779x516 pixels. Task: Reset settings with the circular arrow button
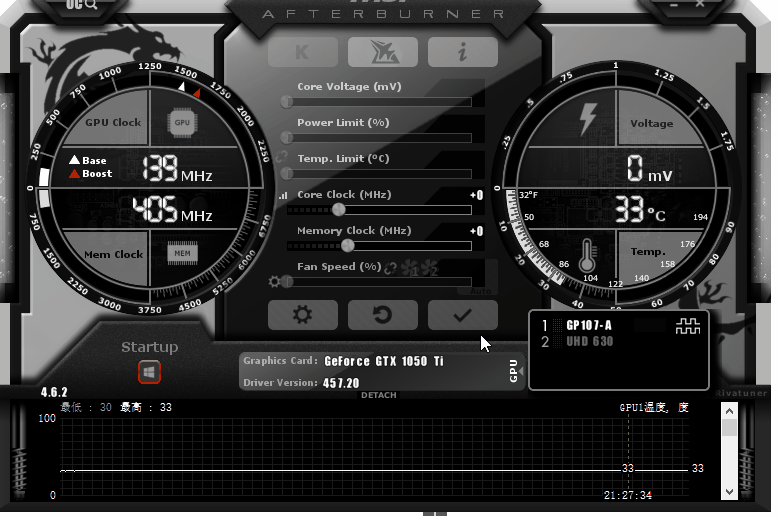[x=383, y=315]
